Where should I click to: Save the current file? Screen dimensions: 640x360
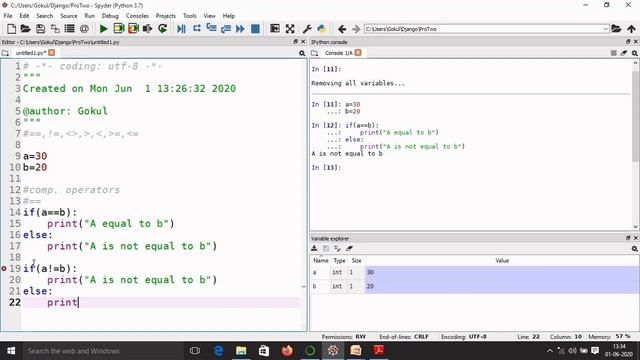(40, 29)
